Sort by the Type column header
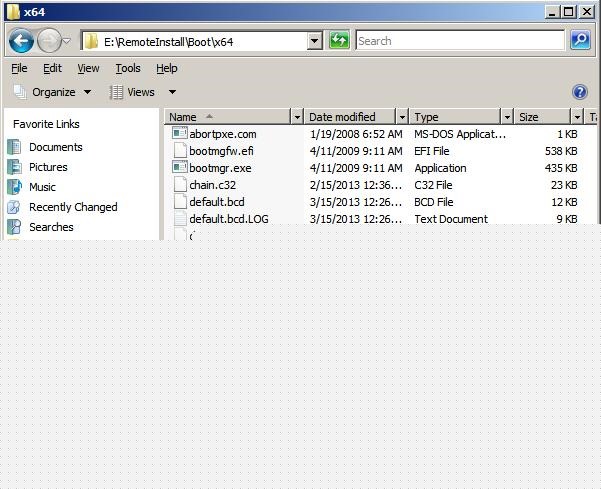Viewport: 601px width, 489px height. click(x=455, y=117)
